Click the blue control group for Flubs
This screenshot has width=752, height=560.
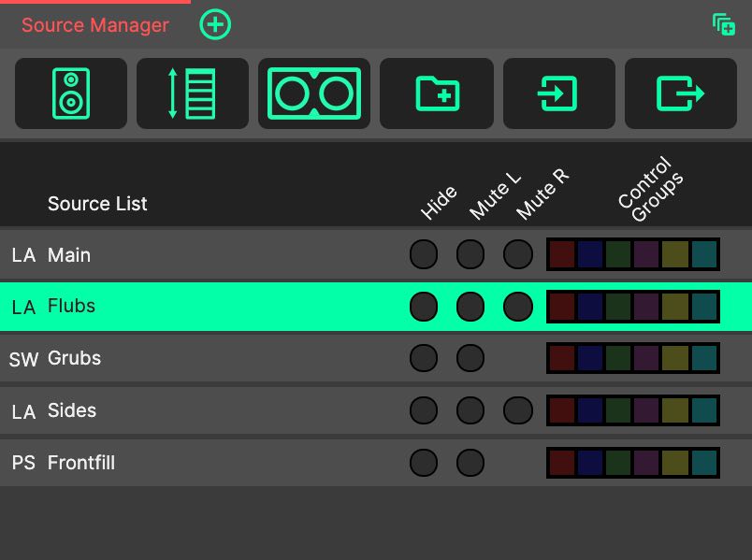pos(590,307)
